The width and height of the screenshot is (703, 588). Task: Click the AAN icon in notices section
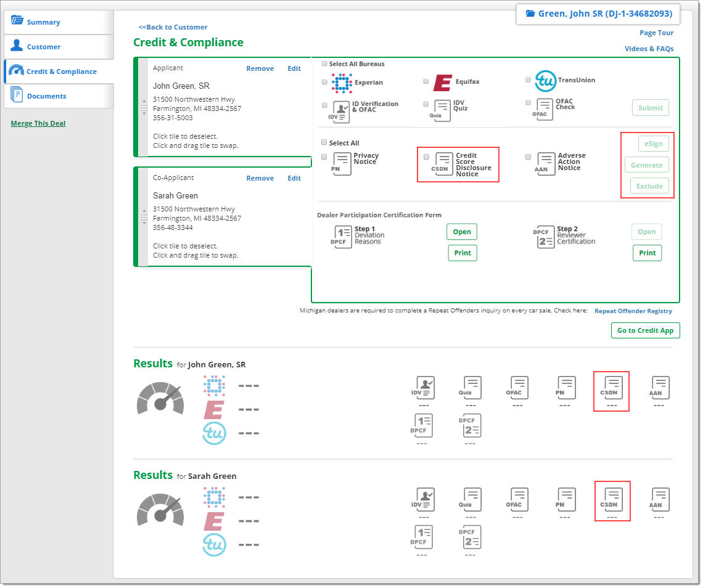click(x=545, y=164)
